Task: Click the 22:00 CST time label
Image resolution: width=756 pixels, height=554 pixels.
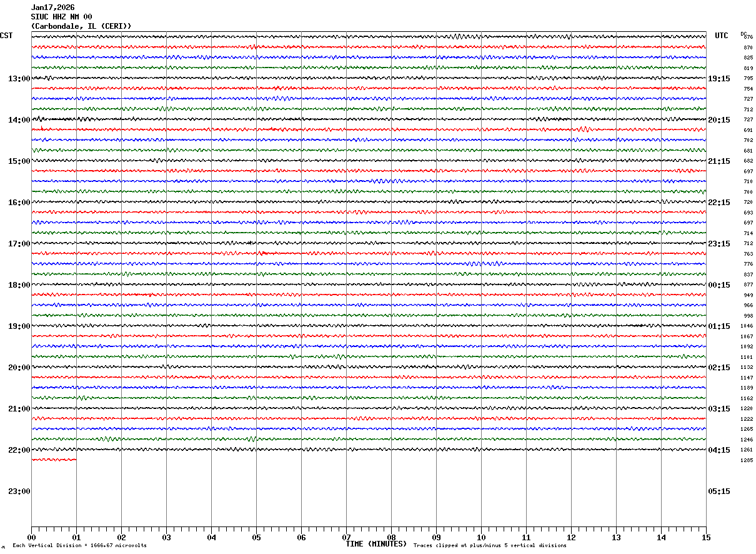Action: pyautogui.click(x=19, y=450)
